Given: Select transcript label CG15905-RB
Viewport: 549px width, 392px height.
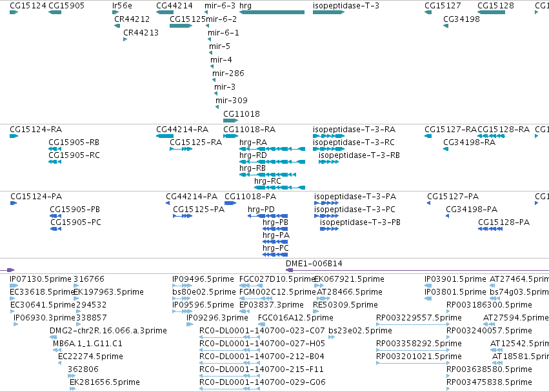Looking at the screenshot, I should tap(74, 142).
